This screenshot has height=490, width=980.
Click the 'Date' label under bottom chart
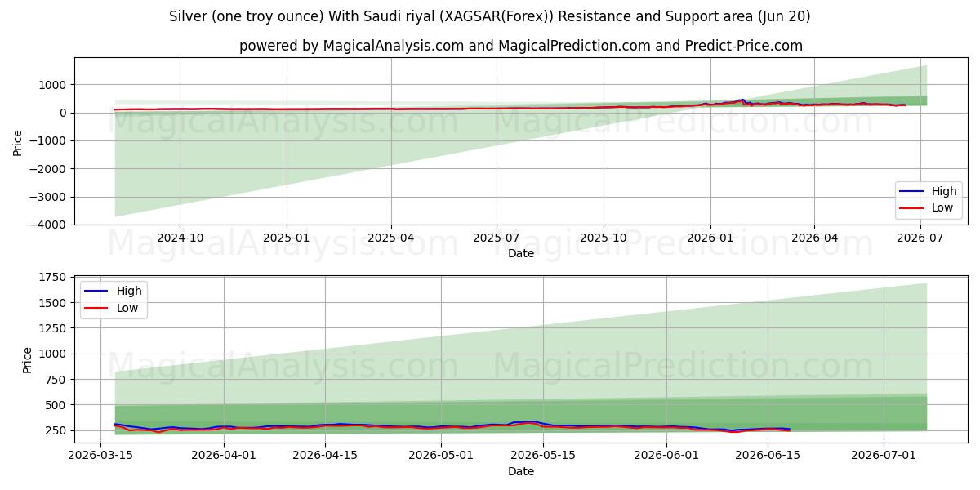click(521, 471)
